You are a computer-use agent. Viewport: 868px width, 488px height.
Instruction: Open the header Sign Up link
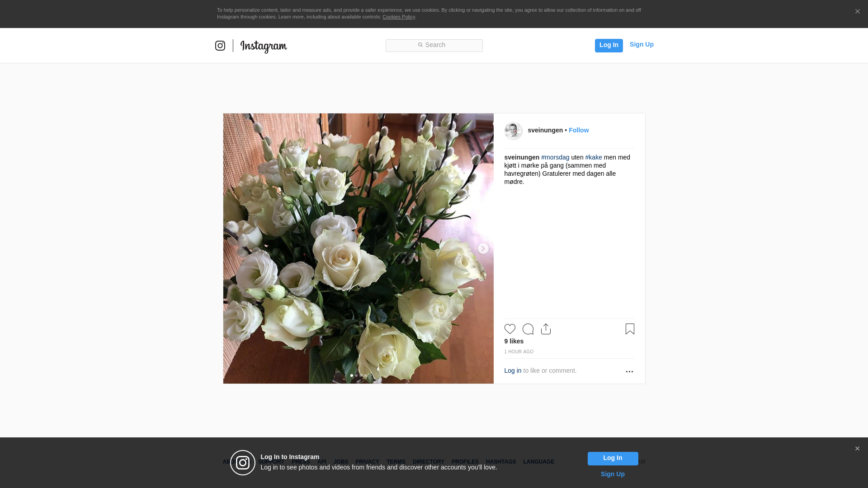click(641, 44)
